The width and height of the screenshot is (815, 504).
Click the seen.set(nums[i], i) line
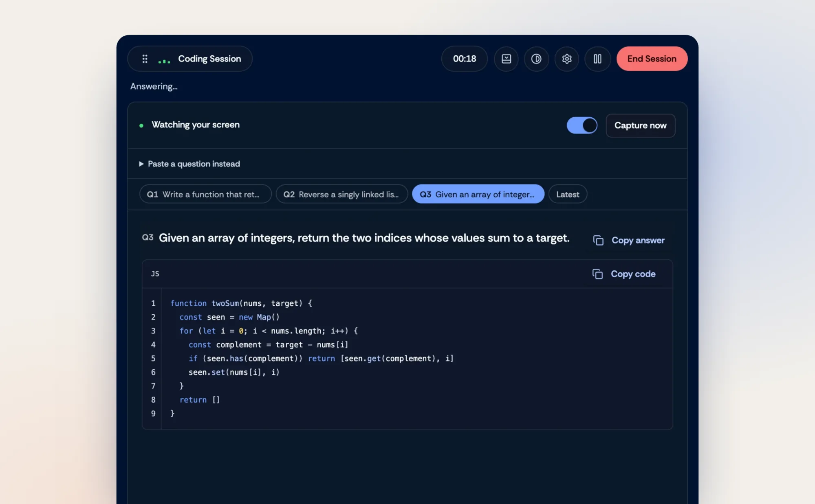point(234,372)
